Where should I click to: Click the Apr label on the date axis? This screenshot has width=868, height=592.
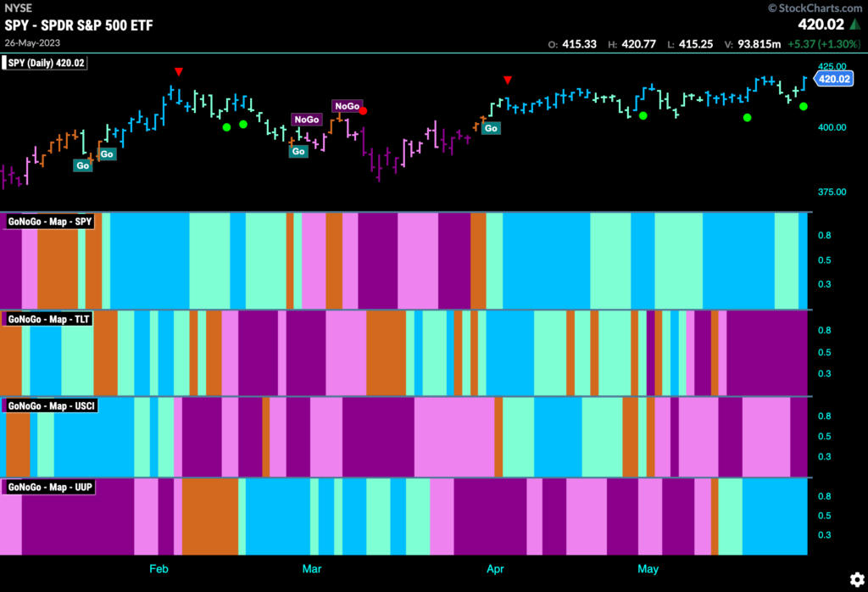495,569
